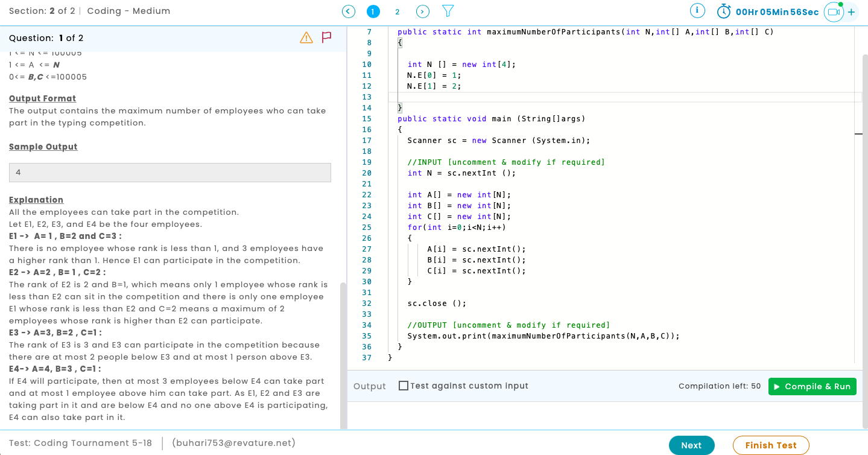
Task: Enable Test against custom input checkbox
Action: pyautogui.click(x=404, y=386)
